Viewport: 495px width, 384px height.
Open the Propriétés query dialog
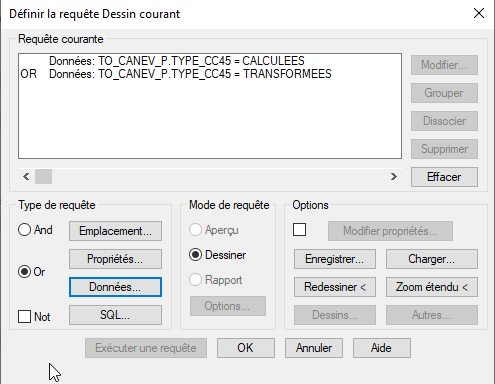point(115,259)
